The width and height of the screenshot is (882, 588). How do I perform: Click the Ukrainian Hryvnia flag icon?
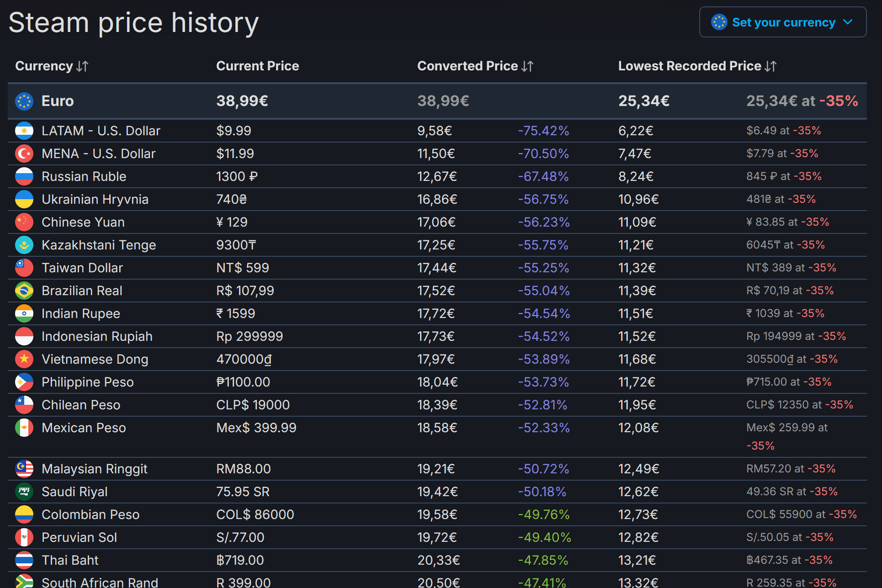(x=24, y=199)
